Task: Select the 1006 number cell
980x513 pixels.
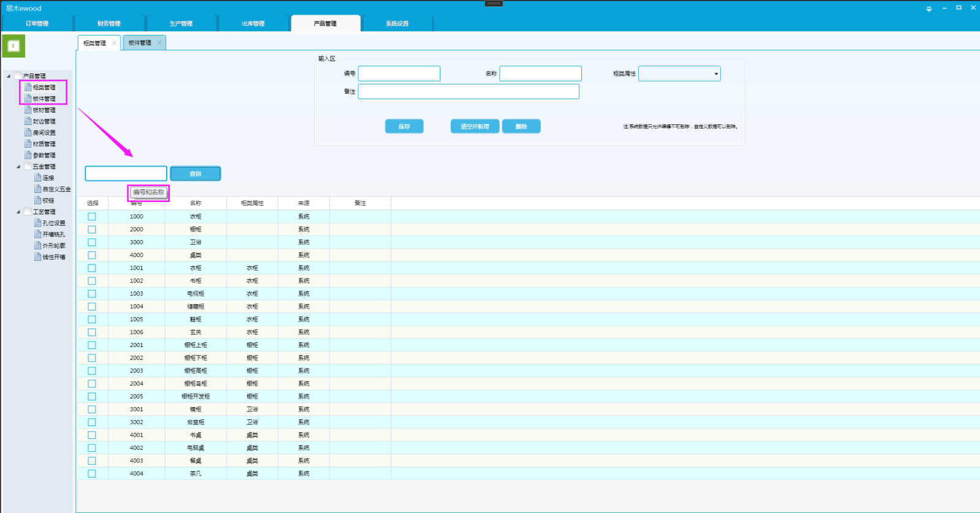Action: 137,332
